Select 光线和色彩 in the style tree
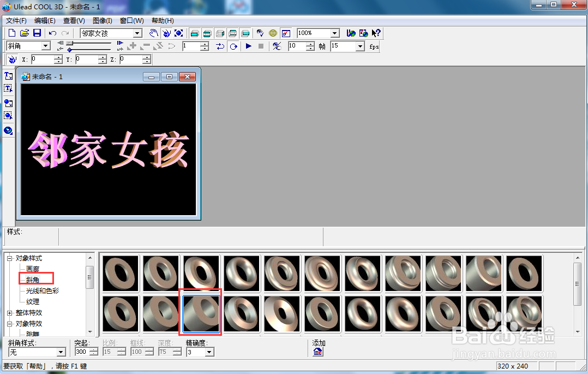 click(43, 290)
